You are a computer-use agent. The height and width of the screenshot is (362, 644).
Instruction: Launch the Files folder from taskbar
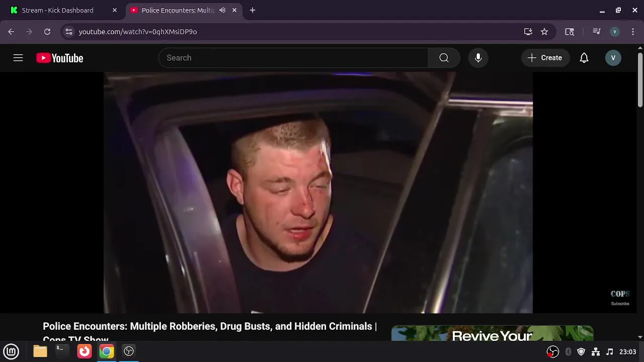(40, 351)
